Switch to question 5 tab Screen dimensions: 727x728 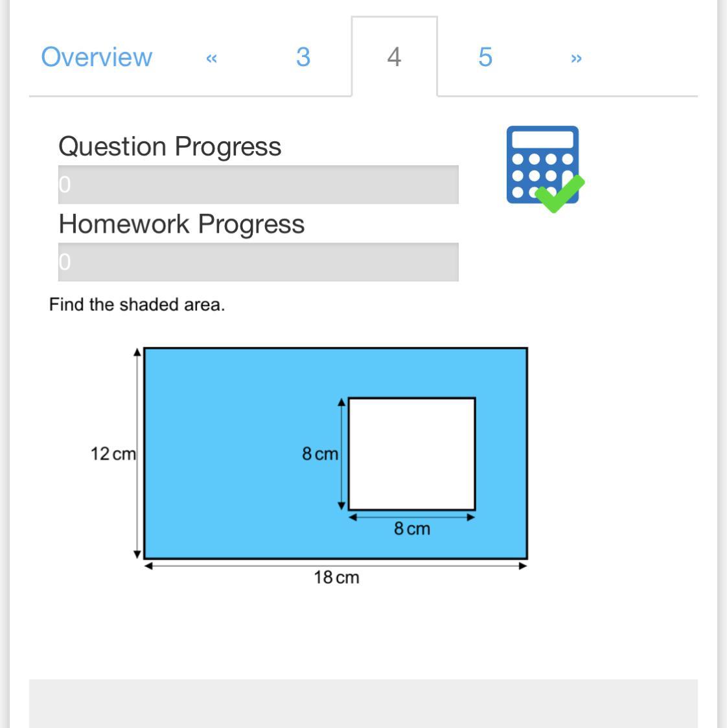coord(485,57)
